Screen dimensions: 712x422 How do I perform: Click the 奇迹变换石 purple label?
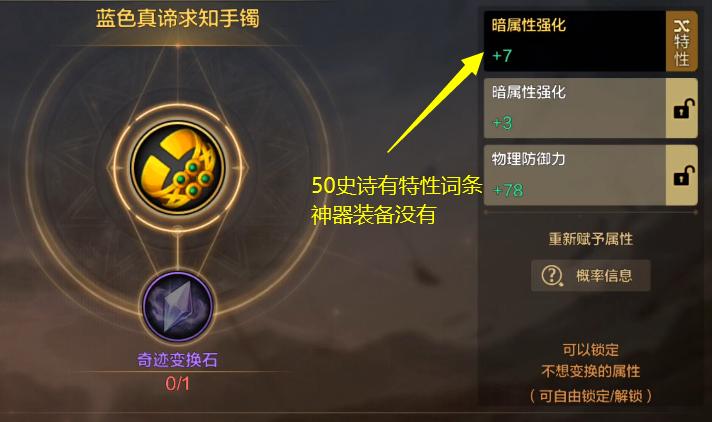(x=178, y=360)
